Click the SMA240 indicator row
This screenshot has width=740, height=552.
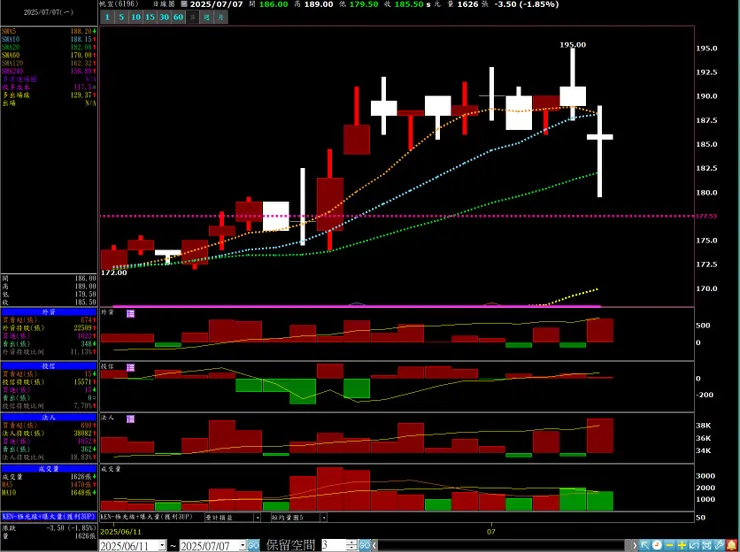[x=49, y=71]
